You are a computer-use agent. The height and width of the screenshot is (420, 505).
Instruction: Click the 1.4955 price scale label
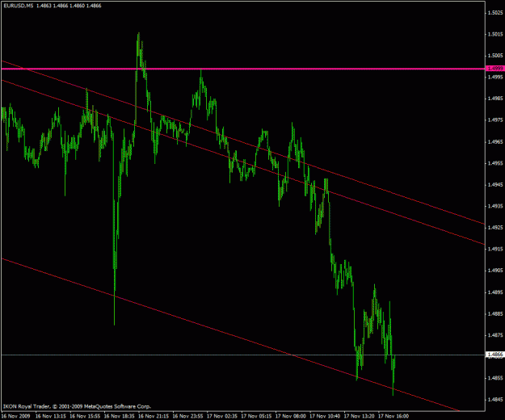coord(495,163)
